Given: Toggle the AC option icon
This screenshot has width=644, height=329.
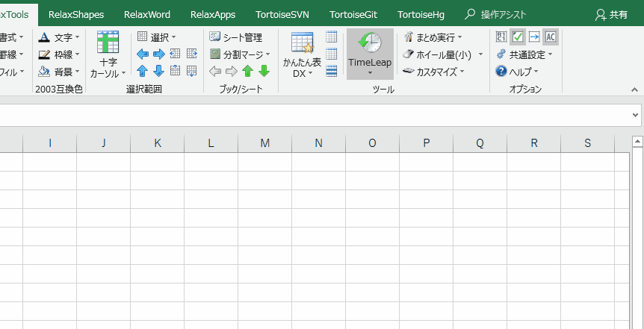Looking at the screenshot, I should pyautogui.click(x=551, y=37).
